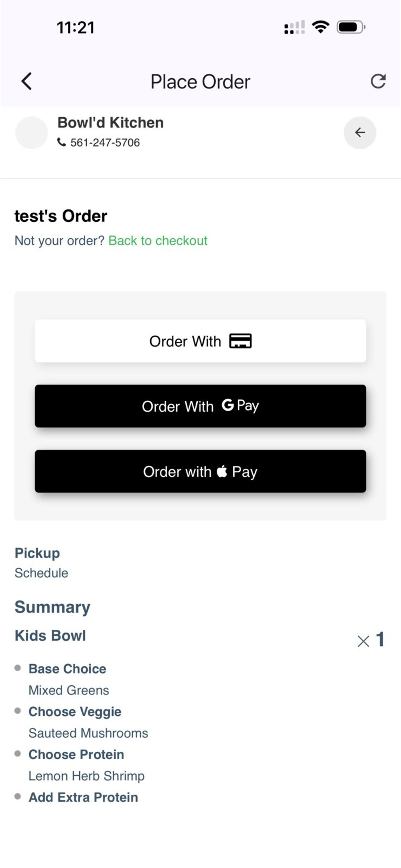
Task: Open the Bowl'd Kitchen restaurant name
Action: point(110,123)
